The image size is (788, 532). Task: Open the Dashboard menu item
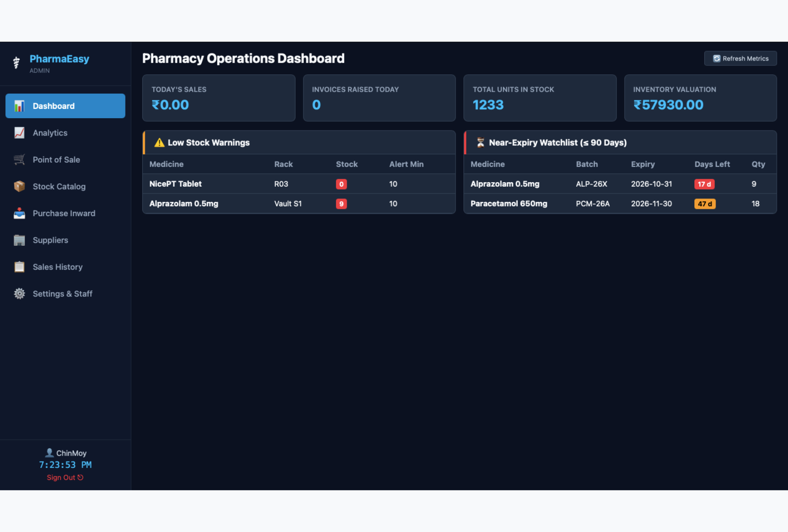click(x=66, y=106)
